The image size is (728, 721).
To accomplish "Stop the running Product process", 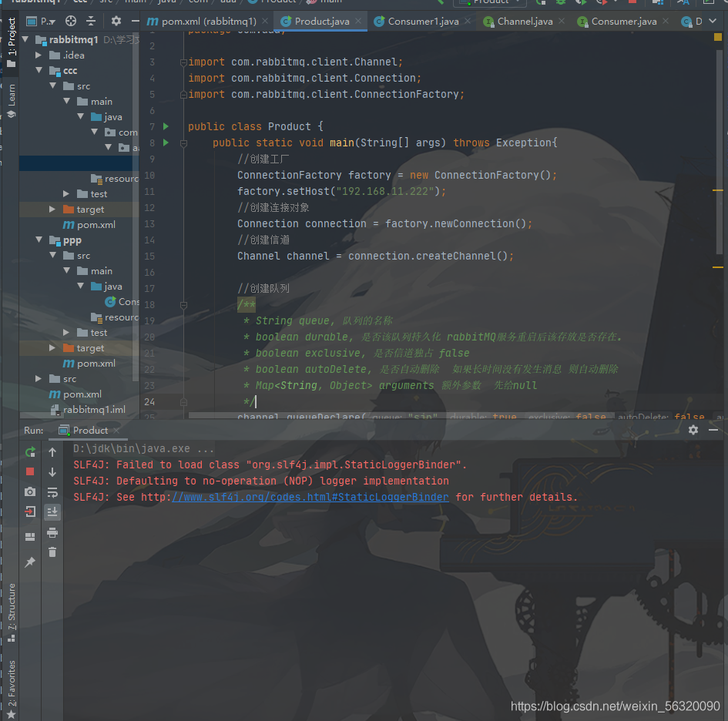I will (x=30, y=471).
